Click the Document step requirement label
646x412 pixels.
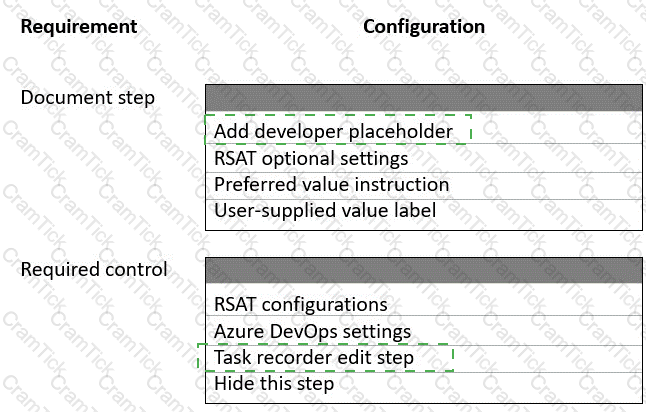(x=88, y=98)
